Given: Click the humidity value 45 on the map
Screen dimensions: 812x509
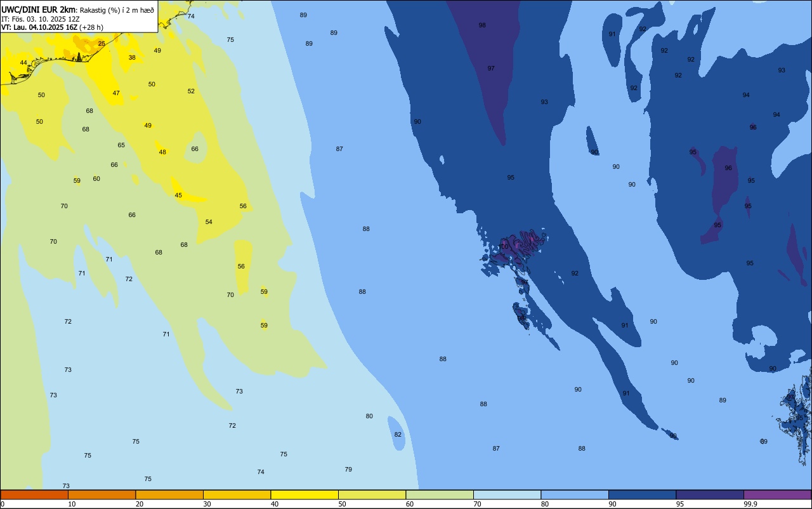Looking at the screenshot, I should click(x=178, y=195).
